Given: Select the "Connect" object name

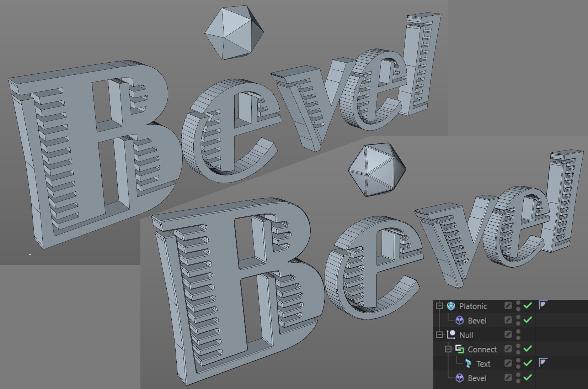Looking at the screenshot, I should tap(482, 349).
